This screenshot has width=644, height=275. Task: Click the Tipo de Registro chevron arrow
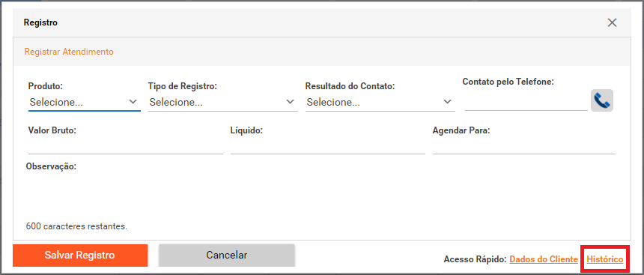click(290, 101)
